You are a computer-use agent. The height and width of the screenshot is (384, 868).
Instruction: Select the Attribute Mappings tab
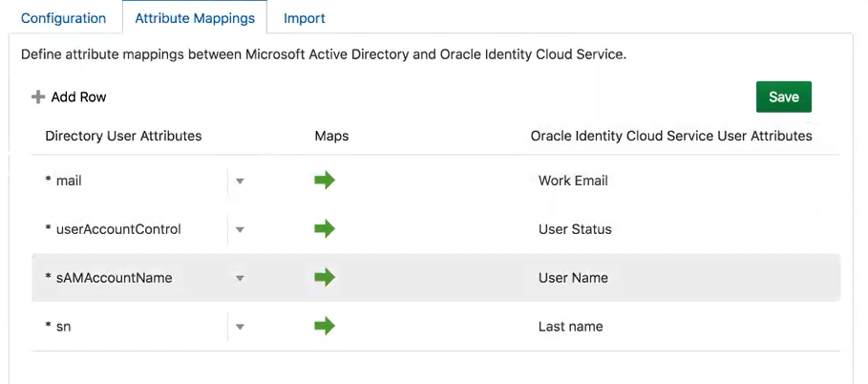195,18
